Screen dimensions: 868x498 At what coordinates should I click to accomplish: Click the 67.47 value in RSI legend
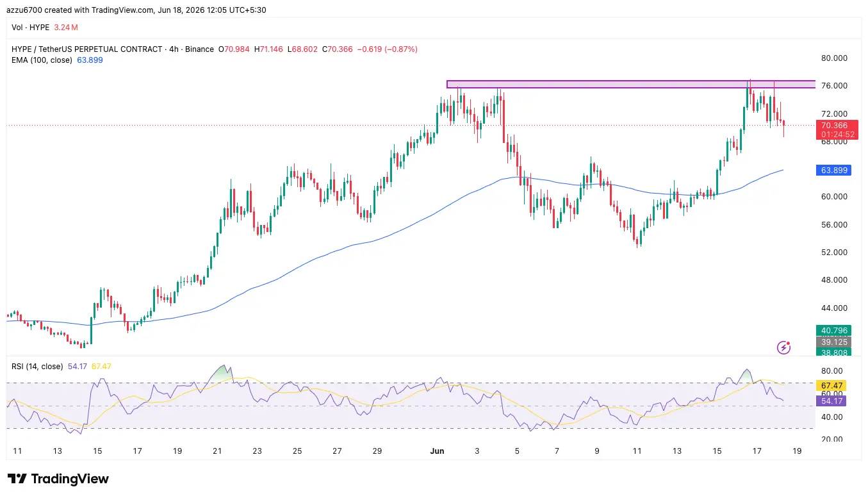pyautogui.click(x=102, y=367)
